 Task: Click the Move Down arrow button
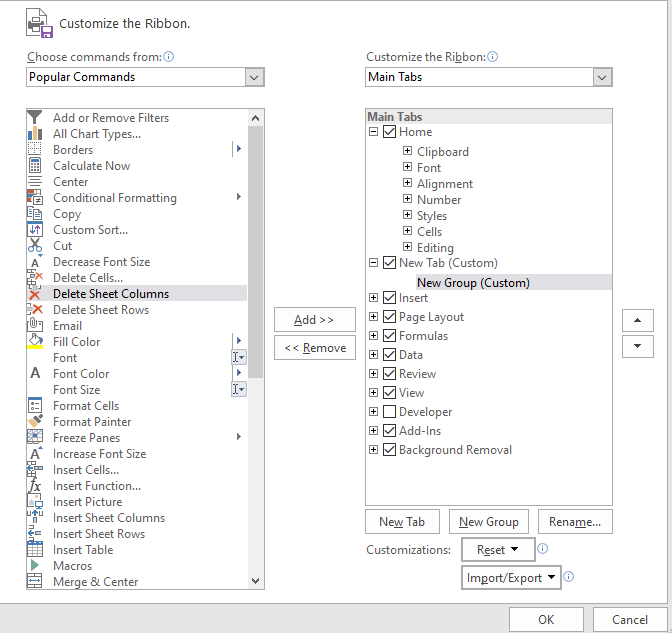[638, 346]
